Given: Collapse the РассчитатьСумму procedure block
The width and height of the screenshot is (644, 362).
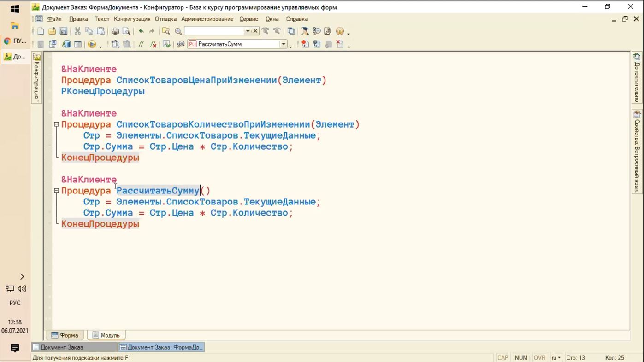Looking at the screenshot, I should 56,191.
